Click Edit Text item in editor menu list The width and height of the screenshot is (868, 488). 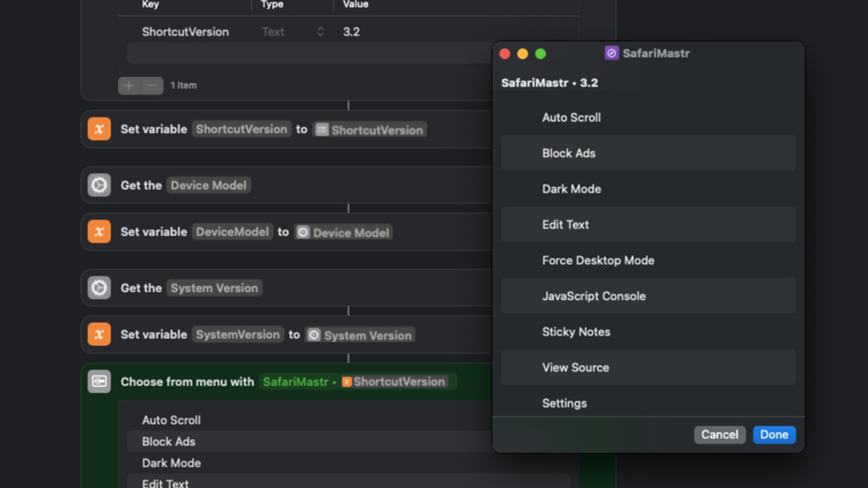(x=165, y=483)
